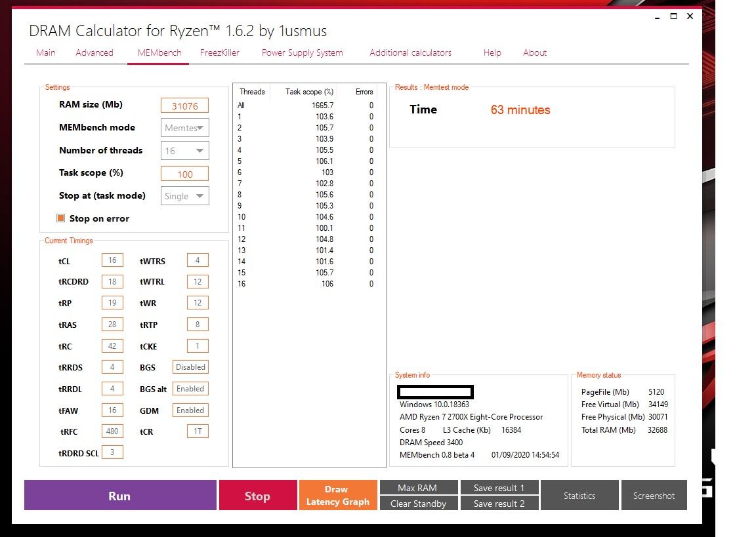Image resolution: width=756 pixels, height=537 pixels.
Task: Open the Statistics button
Action: point(579,495)
